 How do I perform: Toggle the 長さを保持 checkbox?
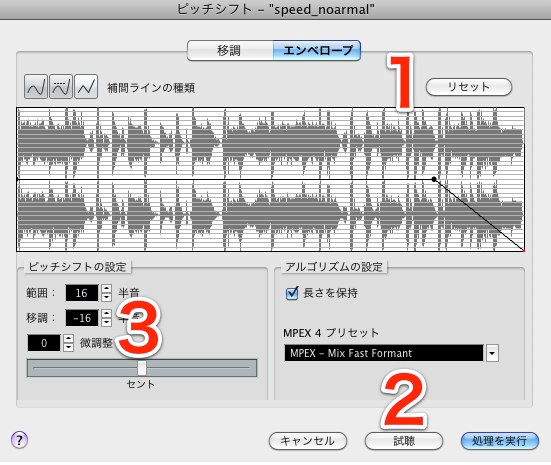tap(292, 293)
